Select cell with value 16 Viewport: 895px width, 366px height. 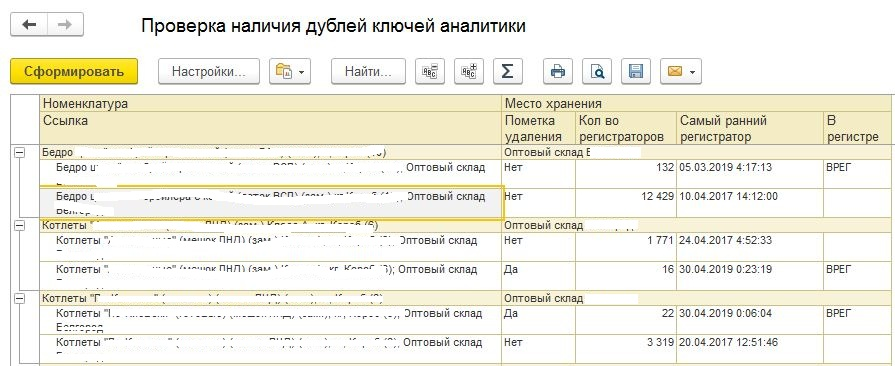626,276
